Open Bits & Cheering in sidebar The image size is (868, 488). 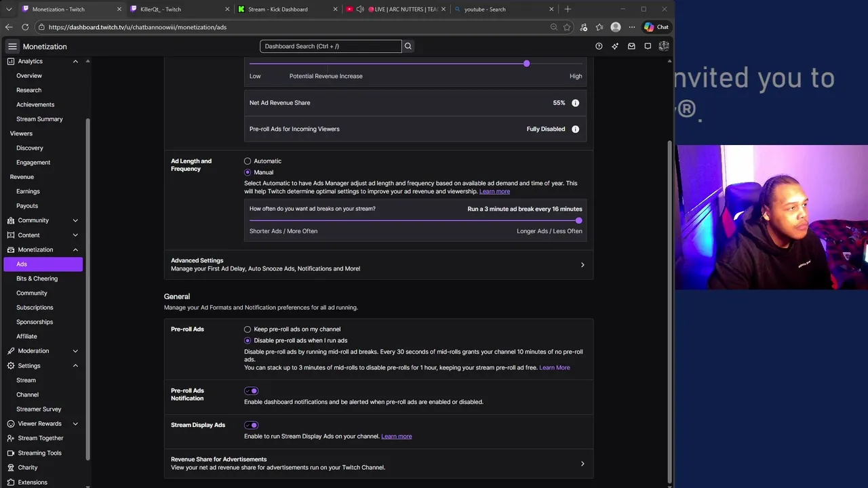click(x=37, y=279)
